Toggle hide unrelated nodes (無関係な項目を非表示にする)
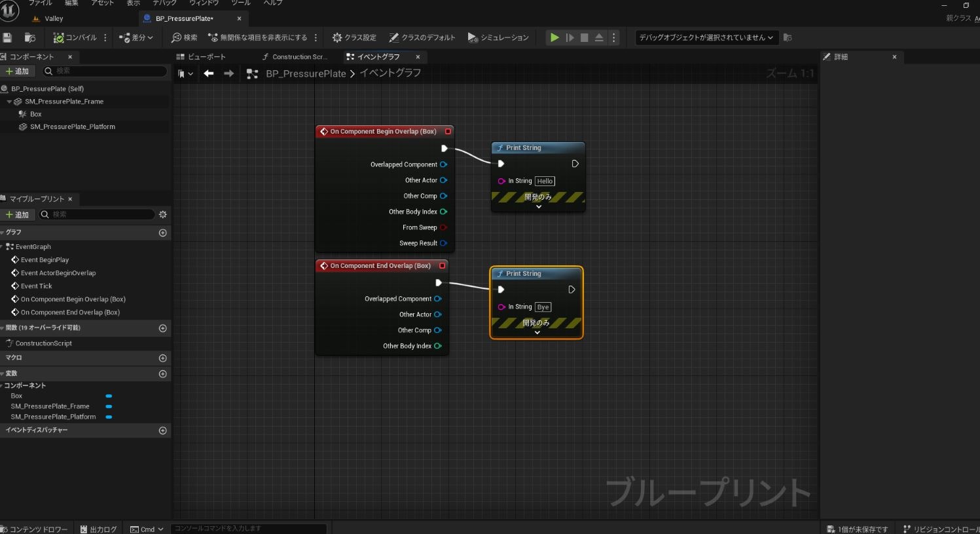The image size is (980, 534). click(257, 38)
